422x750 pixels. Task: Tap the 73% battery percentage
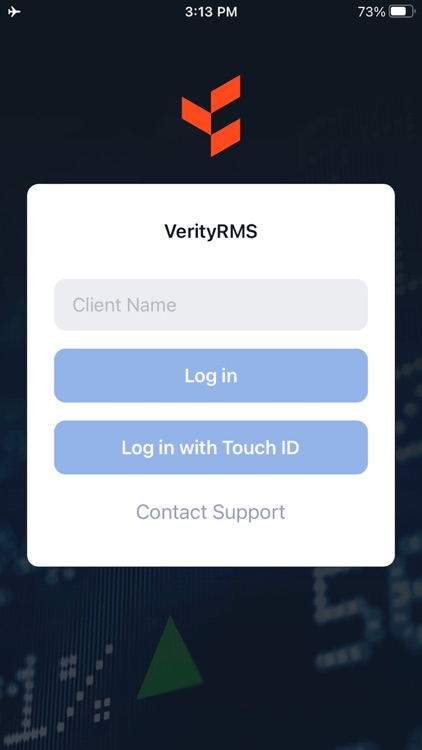click(371, 12)
